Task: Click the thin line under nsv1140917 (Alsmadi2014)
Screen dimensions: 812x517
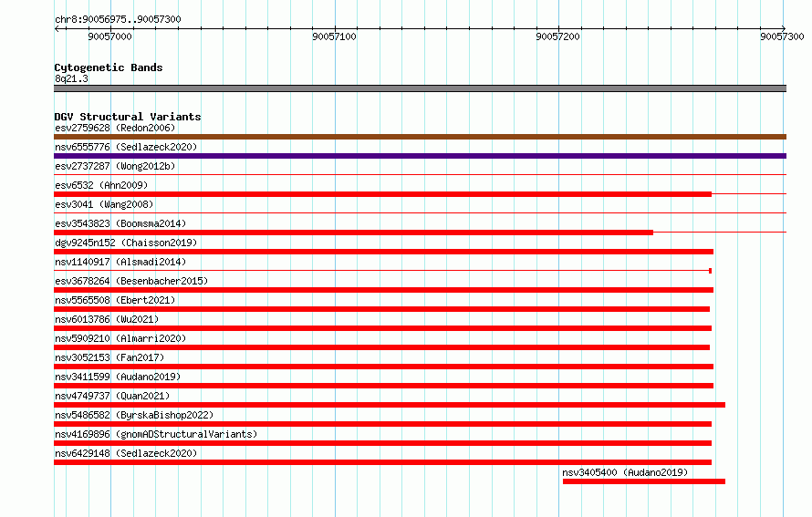Action: [x=382, y=271]
